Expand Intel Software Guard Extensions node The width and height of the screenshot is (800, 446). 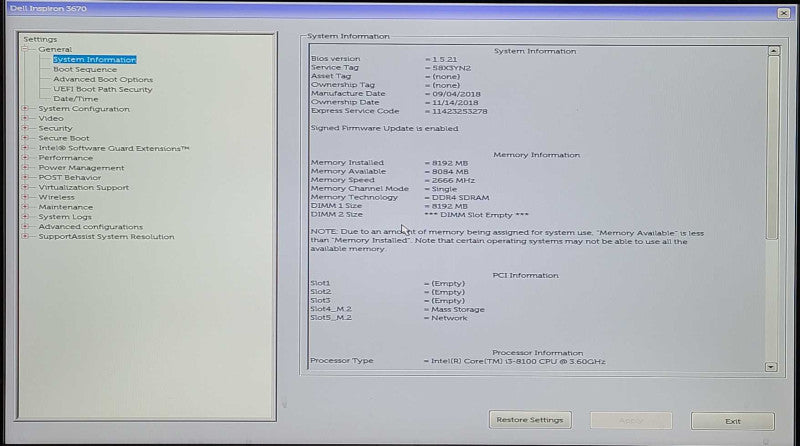[24, 148]
